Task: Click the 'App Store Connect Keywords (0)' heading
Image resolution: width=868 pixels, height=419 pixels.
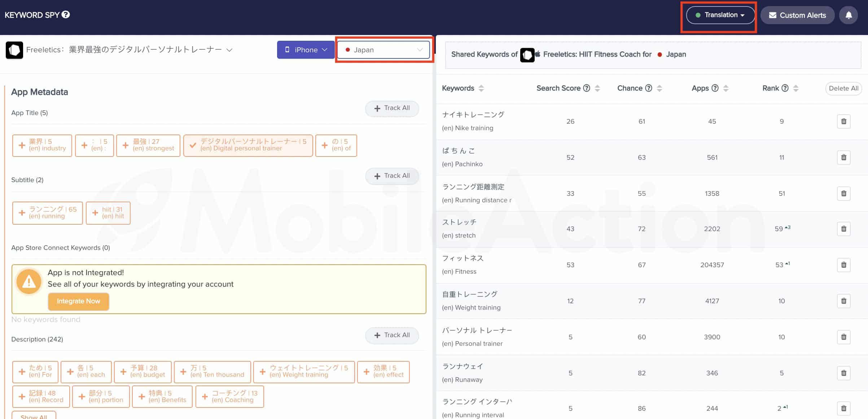Action: click(61, 248)
